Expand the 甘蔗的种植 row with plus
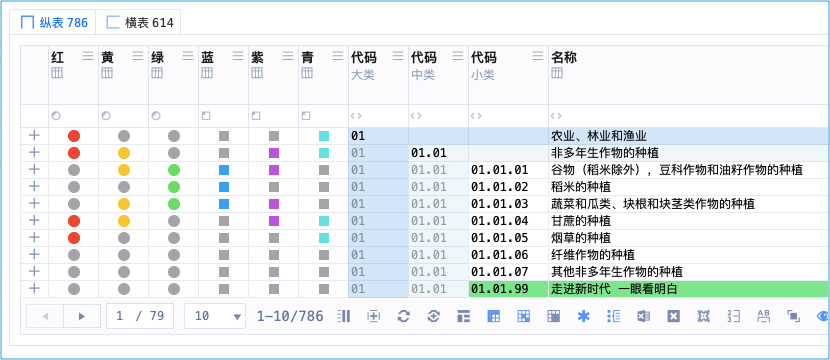This screenshot has height=360, width=830. coord(34,220)
